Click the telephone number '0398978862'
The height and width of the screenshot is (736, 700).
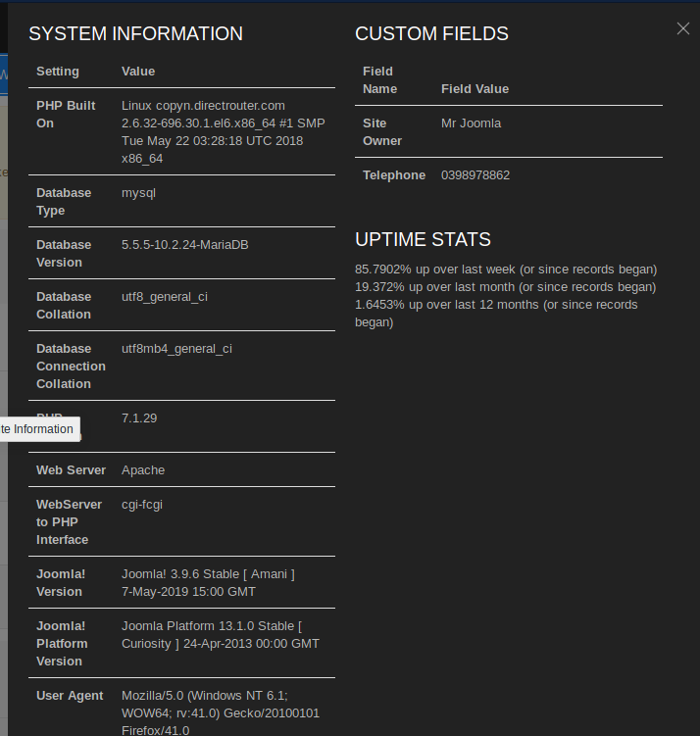[475, 175]
